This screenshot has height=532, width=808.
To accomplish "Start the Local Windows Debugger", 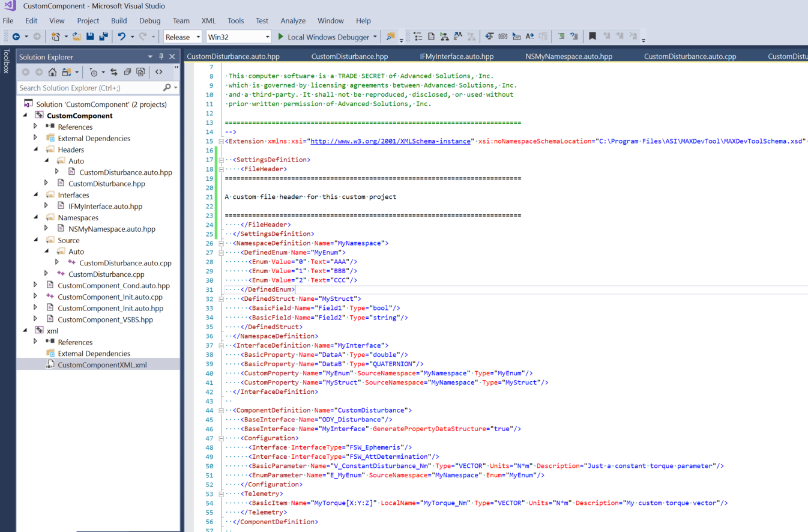I will tap(326, 36).
